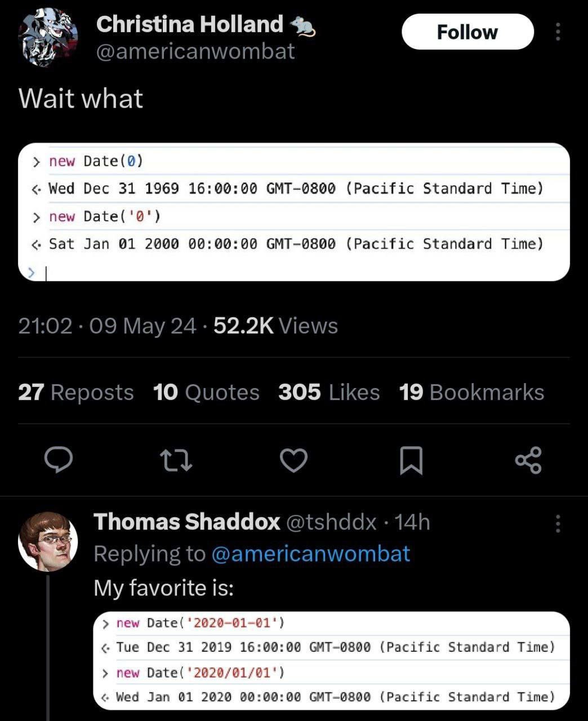588x721 pixels.
Task: Open the three-dot menu beside Follow
Action: (x=558, y=32)
